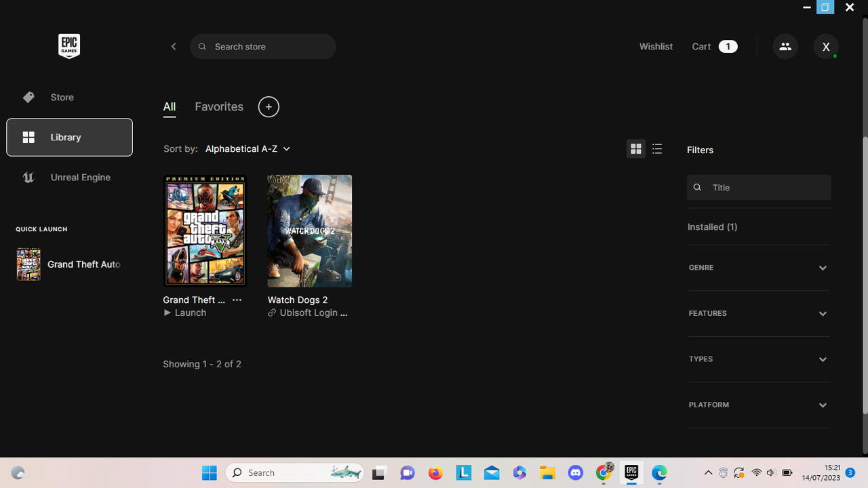
Task: Open Firefox from the taskbar
Action: pyautogui.click(x=435, y=472)
